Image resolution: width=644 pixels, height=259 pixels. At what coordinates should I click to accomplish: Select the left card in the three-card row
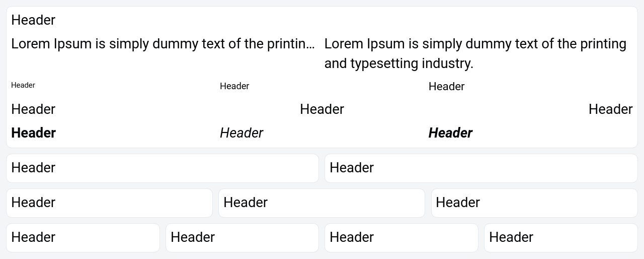point(109,203)
